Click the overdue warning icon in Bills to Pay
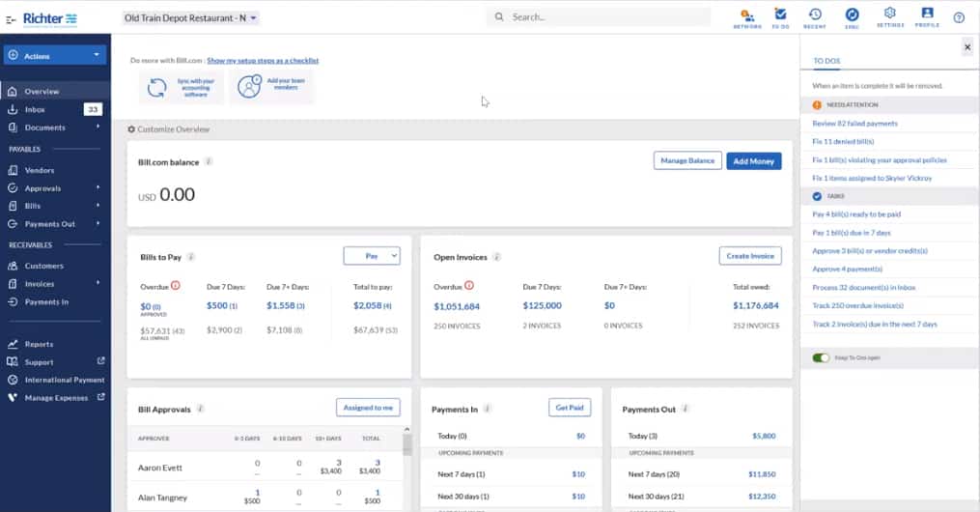The height and width of the screenshot is (512, 980). [x=176, y=286]
